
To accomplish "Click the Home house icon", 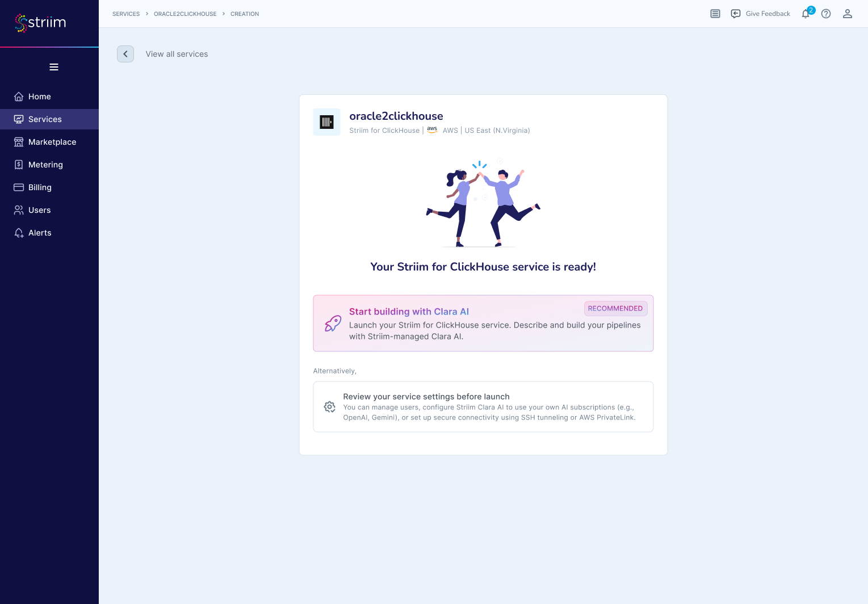I will (19, 97).
